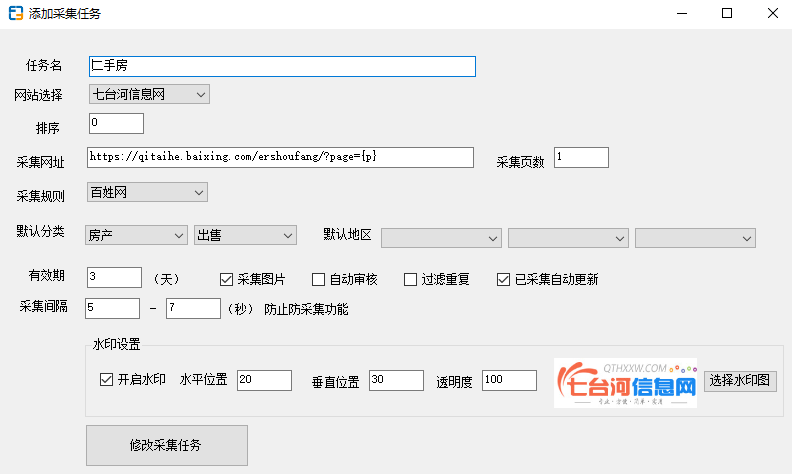Image resolution: width=792 pixels, height=474 pixels.
Task: Toggle the 采集图片 checkbox
Action: (x=226, y=279)
